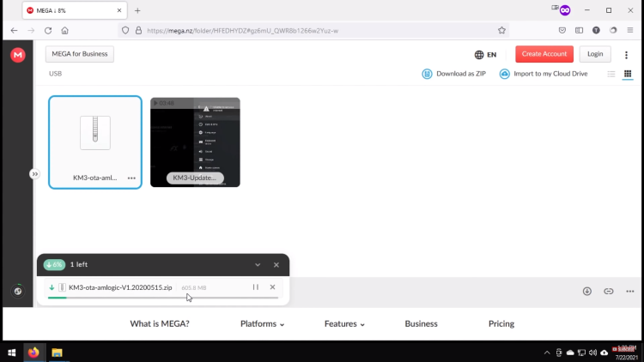644x362 pixels.
Task: Show hidden system tray icons
Action: coord(547,353)
